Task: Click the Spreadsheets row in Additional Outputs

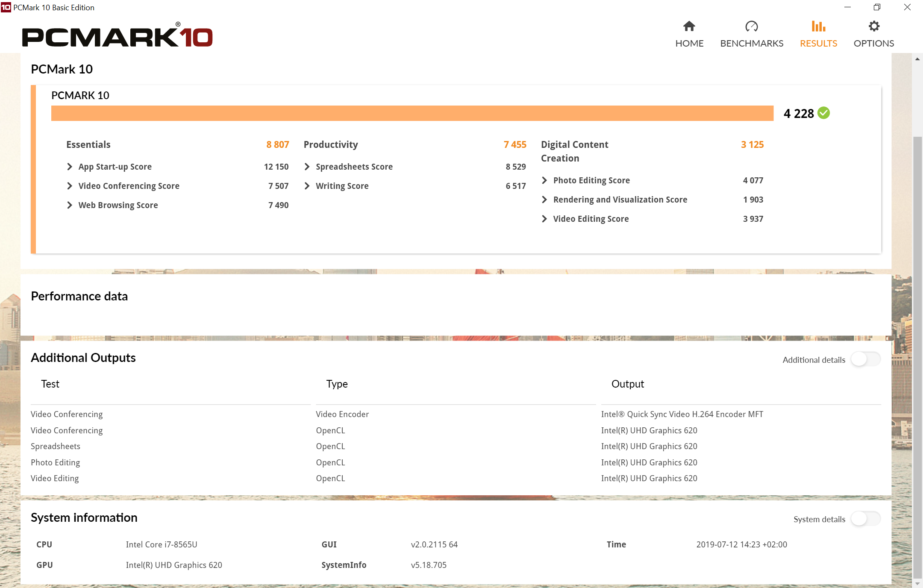Action: [x=456, y=446]
